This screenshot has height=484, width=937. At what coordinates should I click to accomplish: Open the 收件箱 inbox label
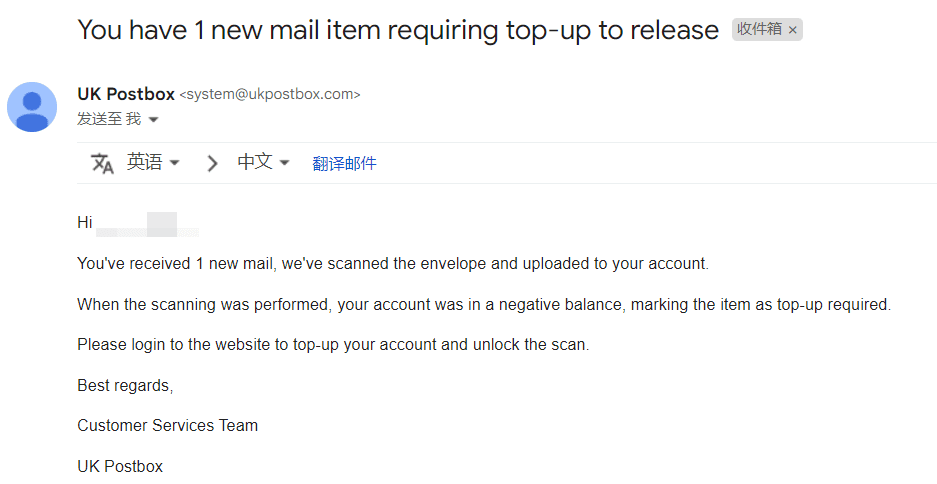(760, 29)
